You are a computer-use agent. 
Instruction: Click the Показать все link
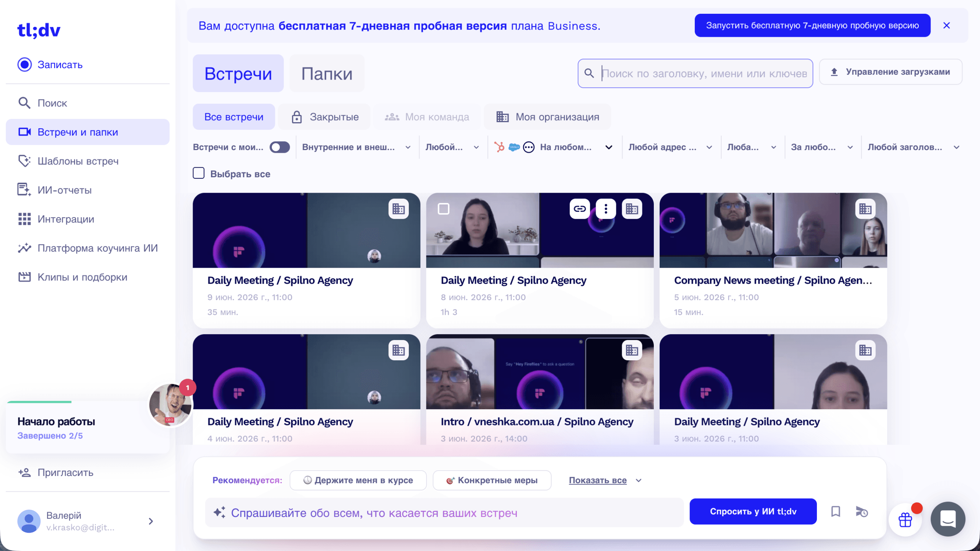[598, 480]
